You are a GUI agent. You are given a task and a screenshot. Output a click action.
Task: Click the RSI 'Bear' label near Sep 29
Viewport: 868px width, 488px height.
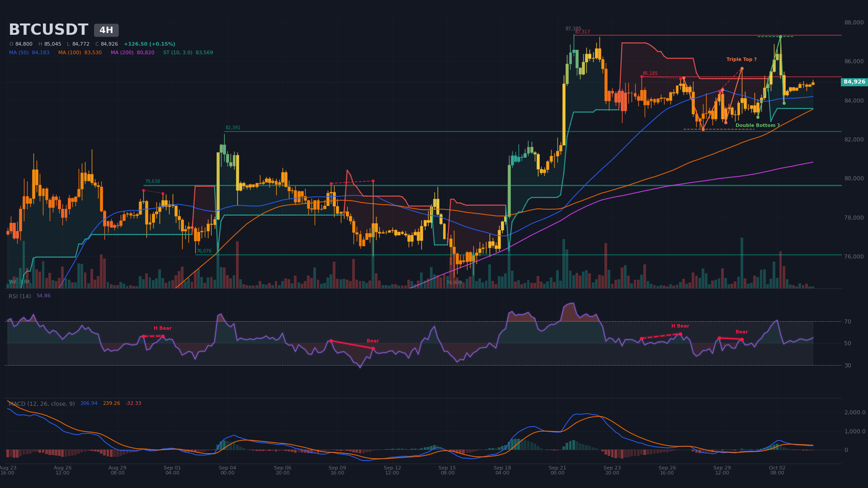pos(742,332)
